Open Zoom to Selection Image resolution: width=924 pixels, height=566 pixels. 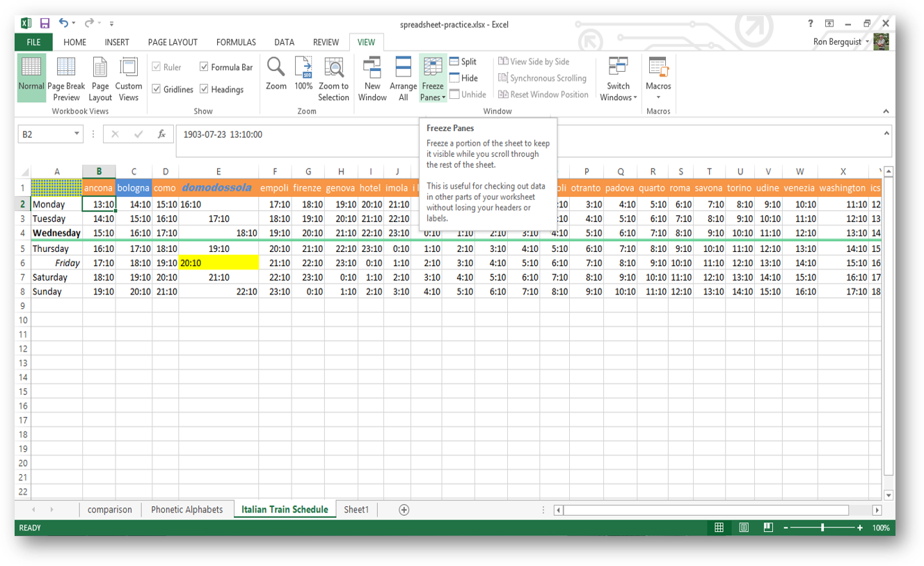click(x=333, y=78)
